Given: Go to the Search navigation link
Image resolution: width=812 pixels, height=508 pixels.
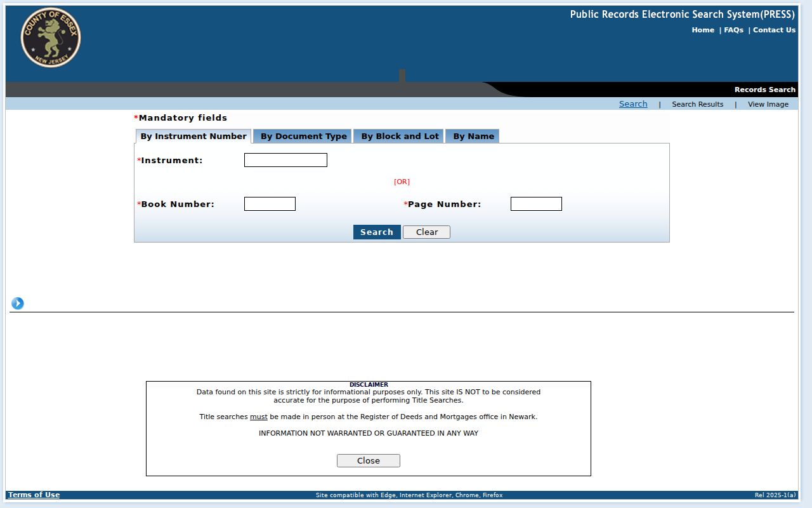Looking at the screenshot, I should (633, 104).
